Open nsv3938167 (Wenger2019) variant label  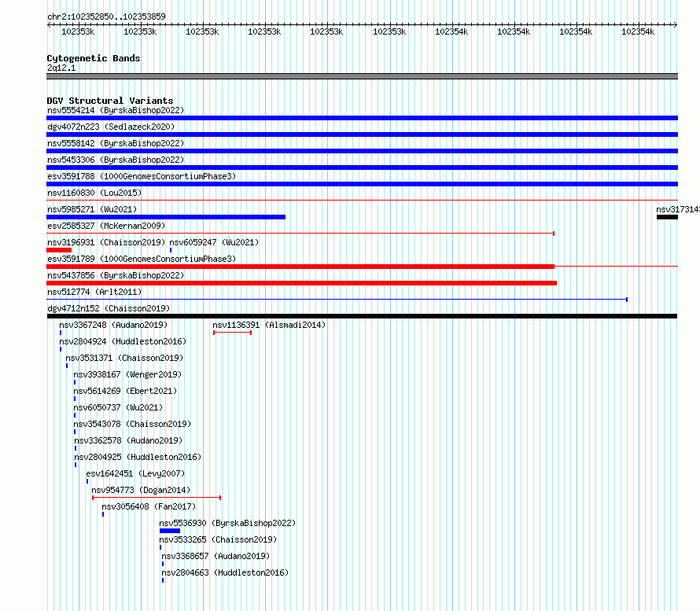point(127,374)
